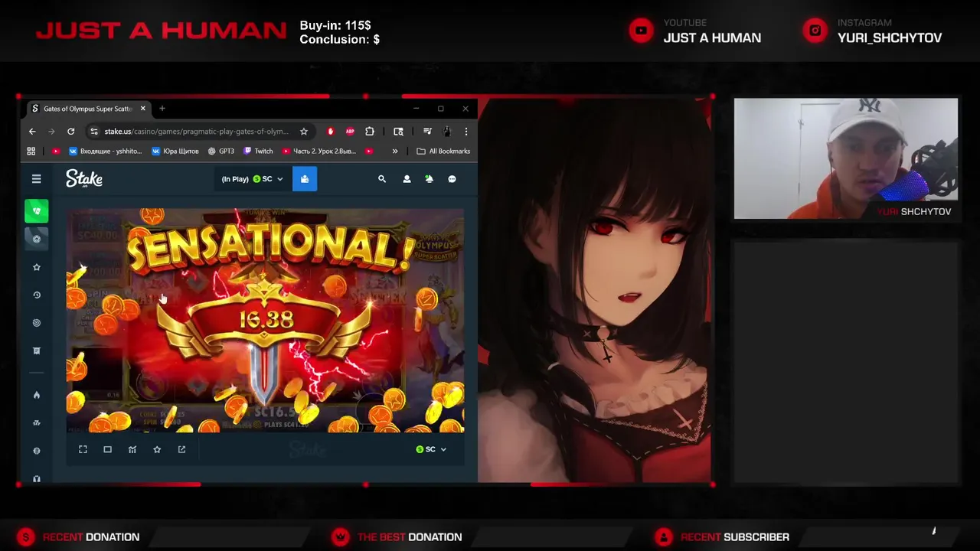Show more bookmarks chevron
This screenshot has width=980, height=551.
point(395,152)
